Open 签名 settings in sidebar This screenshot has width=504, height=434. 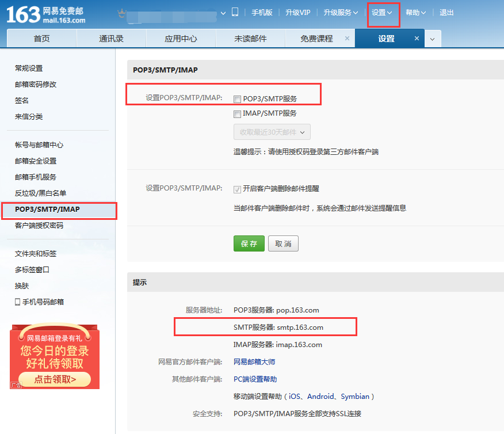(x=21, y=100)
